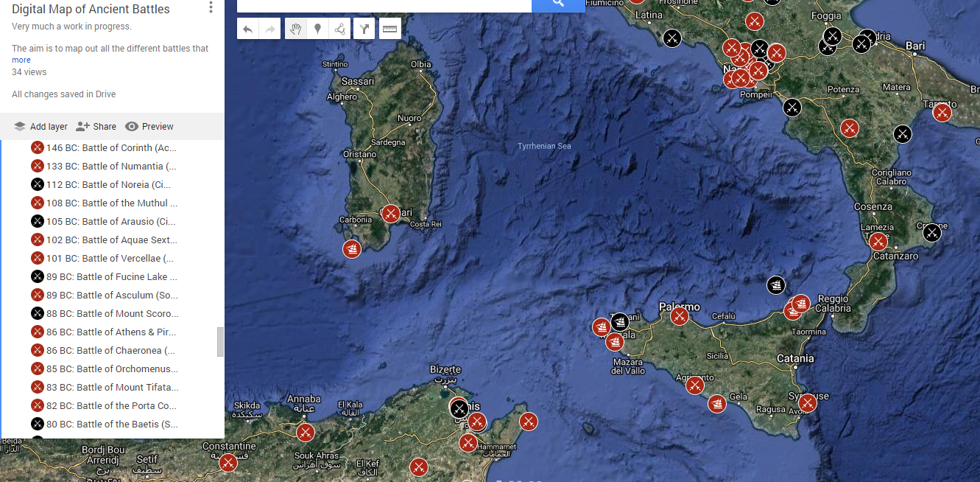Select the pan hand tool
Screen dimensions: 980x482
click(x=295, y=29)
